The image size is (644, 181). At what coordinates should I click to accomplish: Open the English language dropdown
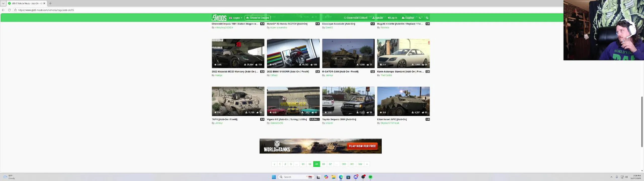236,18
